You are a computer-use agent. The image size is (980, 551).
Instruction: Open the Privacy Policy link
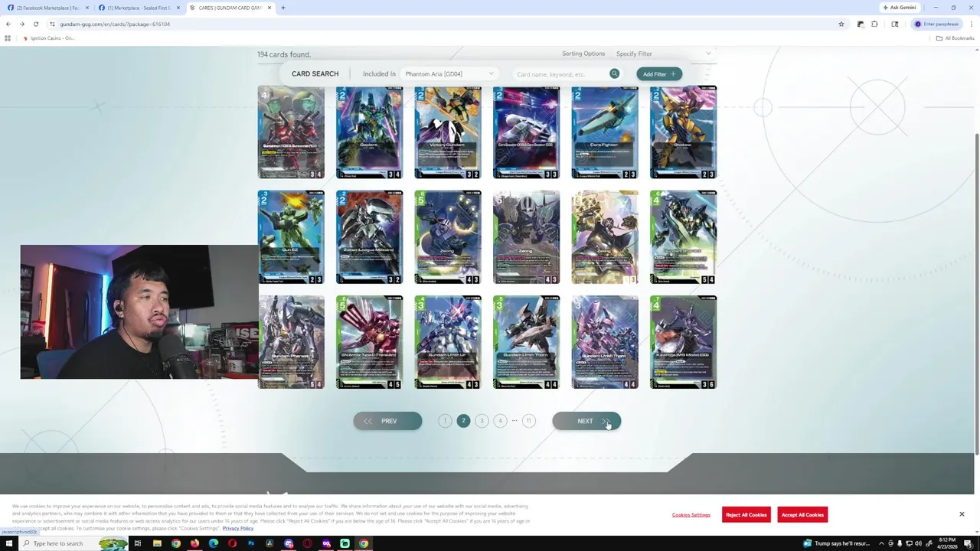[x=237, y=529]
